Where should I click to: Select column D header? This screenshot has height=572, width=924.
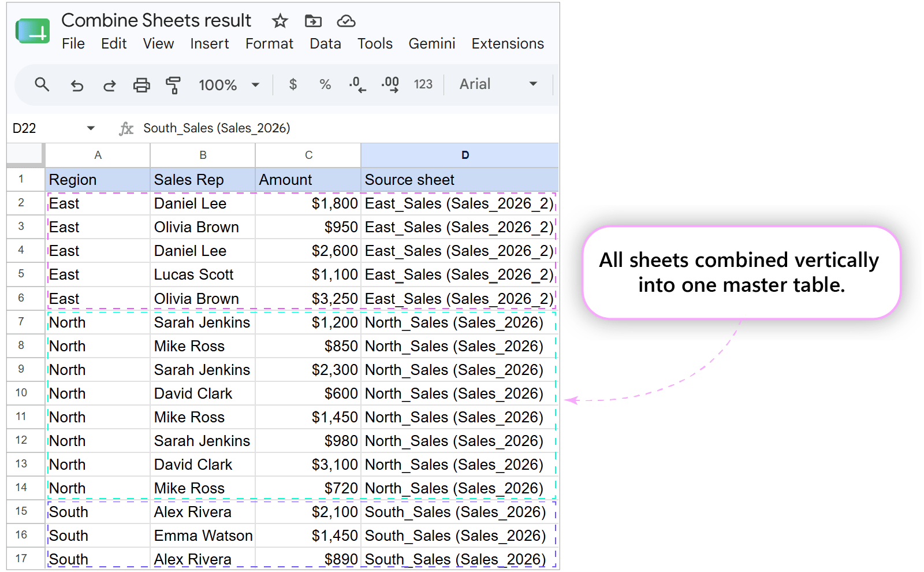pos(460,155)
